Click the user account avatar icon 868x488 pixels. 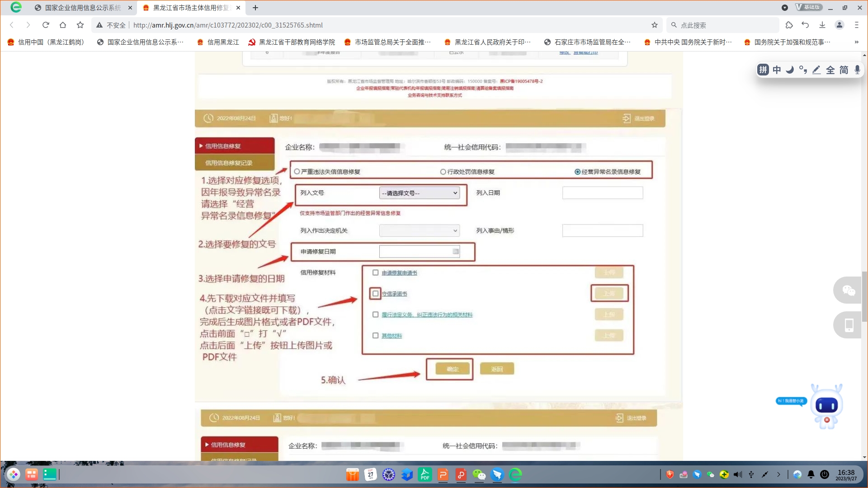pos(839,25)
